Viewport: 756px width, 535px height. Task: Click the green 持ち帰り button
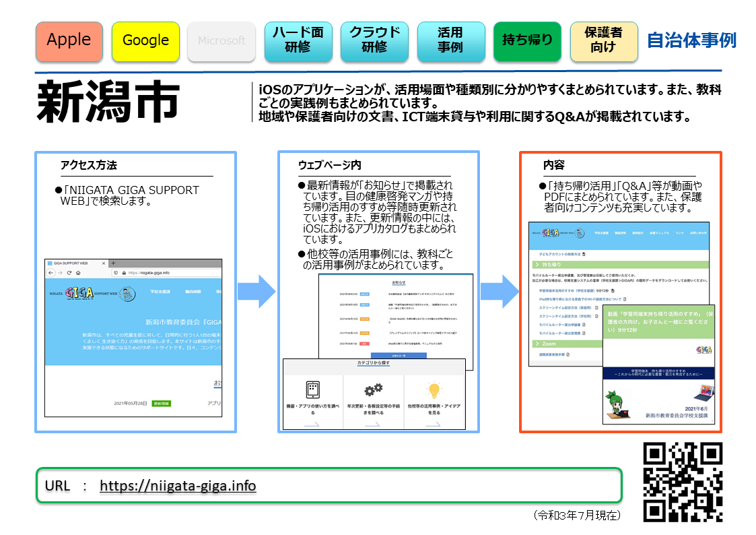527,41
